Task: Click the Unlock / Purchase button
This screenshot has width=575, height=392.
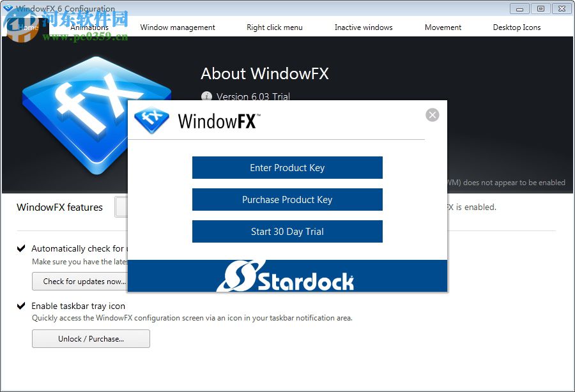Action: [x=90, y=338]
